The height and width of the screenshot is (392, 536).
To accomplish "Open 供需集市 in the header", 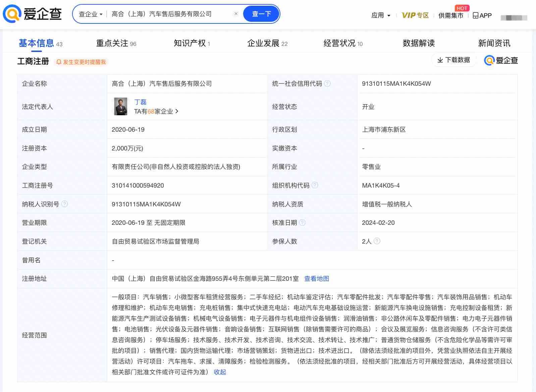I will pos(451,15).
